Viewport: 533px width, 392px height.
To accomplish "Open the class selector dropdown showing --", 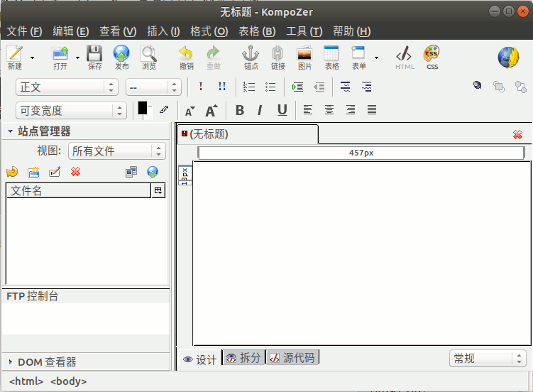I will (153, 87).
